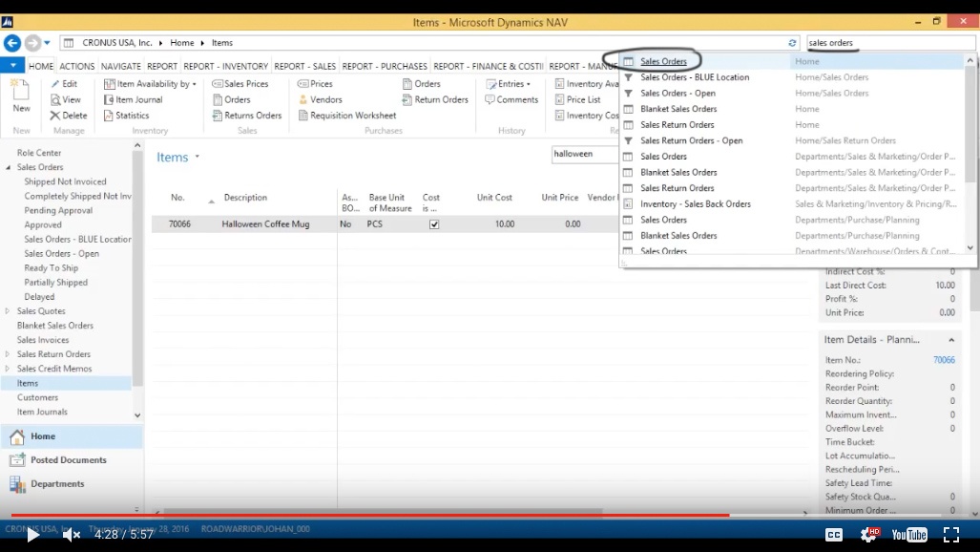
Task: Select Sales Orders - BLUE Location search result
Action: (695, 77)
